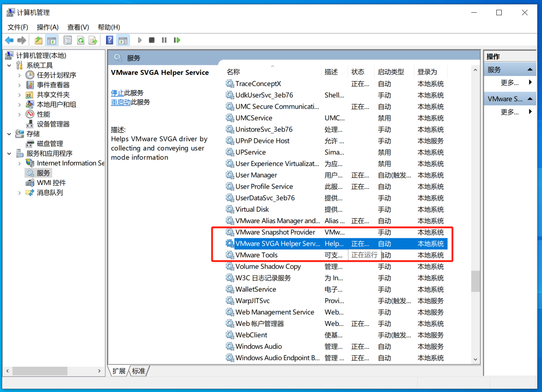Viewport: 542px width, 392px height.
Task: Click the services list scroll up arrow
Action: click(475, 70)
